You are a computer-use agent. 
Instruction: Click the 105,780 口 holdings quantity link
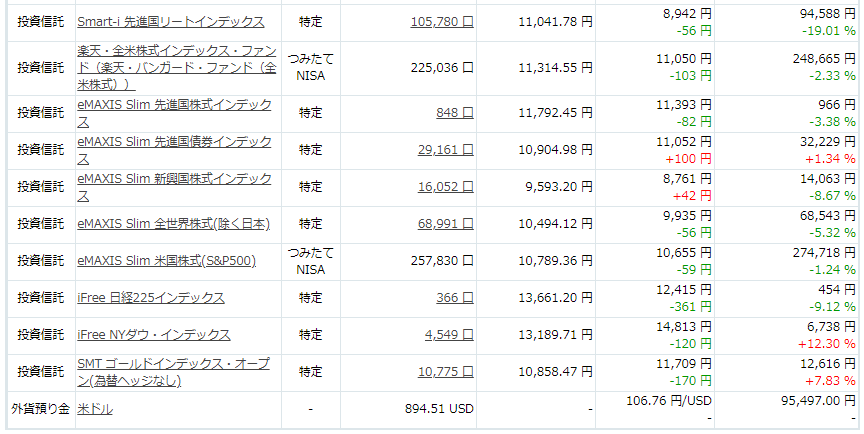point(442,22)
